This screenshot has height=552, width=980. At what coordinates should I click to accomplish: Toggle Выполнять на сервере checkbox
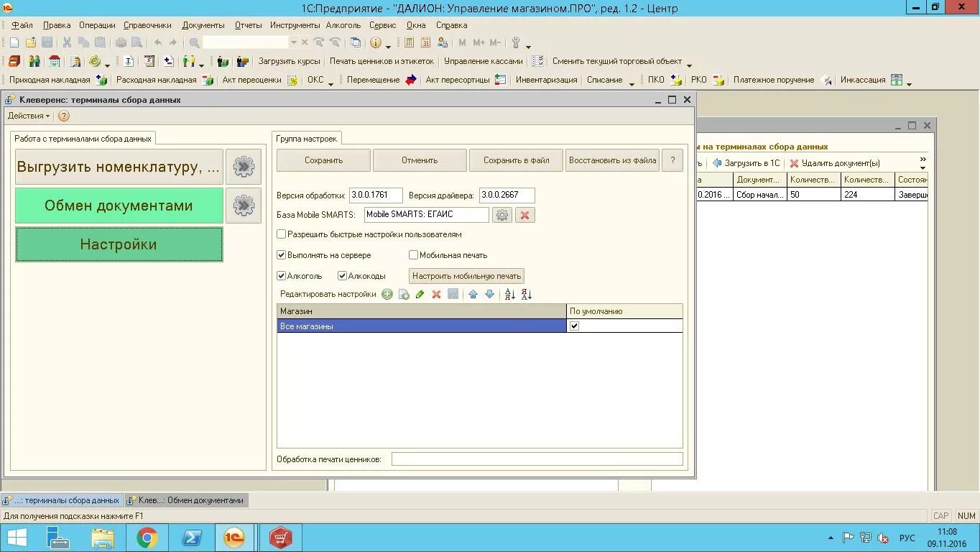click(x=282, y=255)
